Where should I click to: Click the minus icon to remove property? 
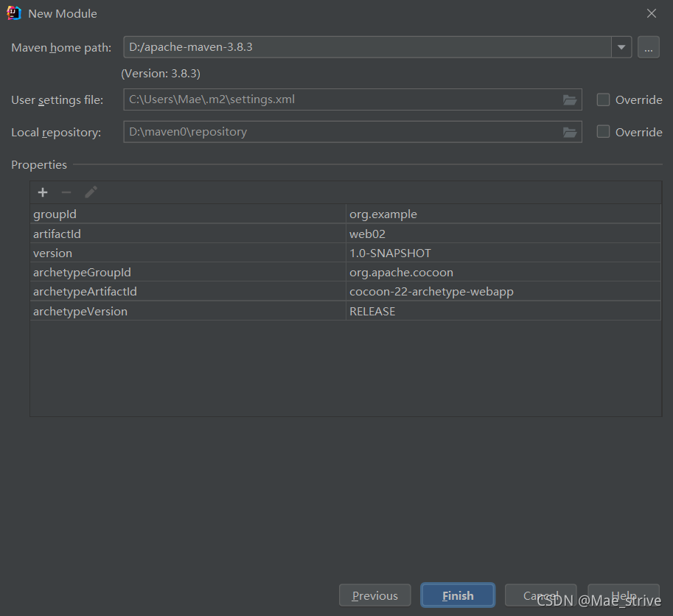click(66, 192)
